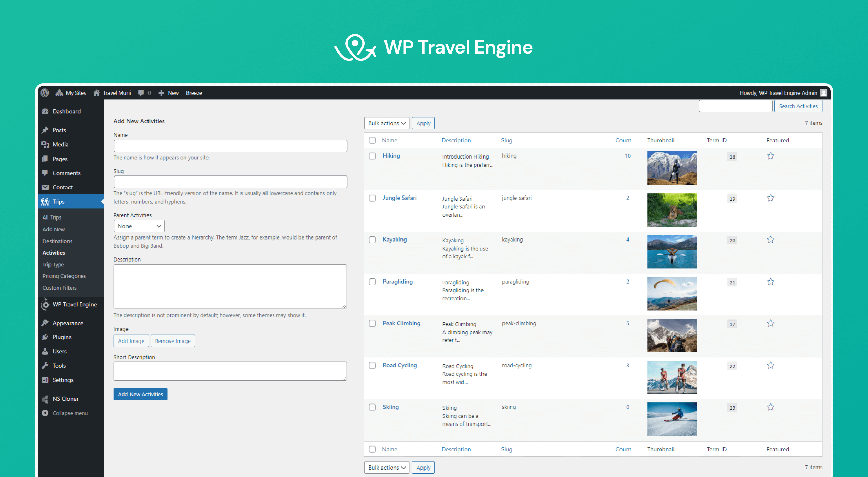Click the Short Description text area

pos(230,371)
